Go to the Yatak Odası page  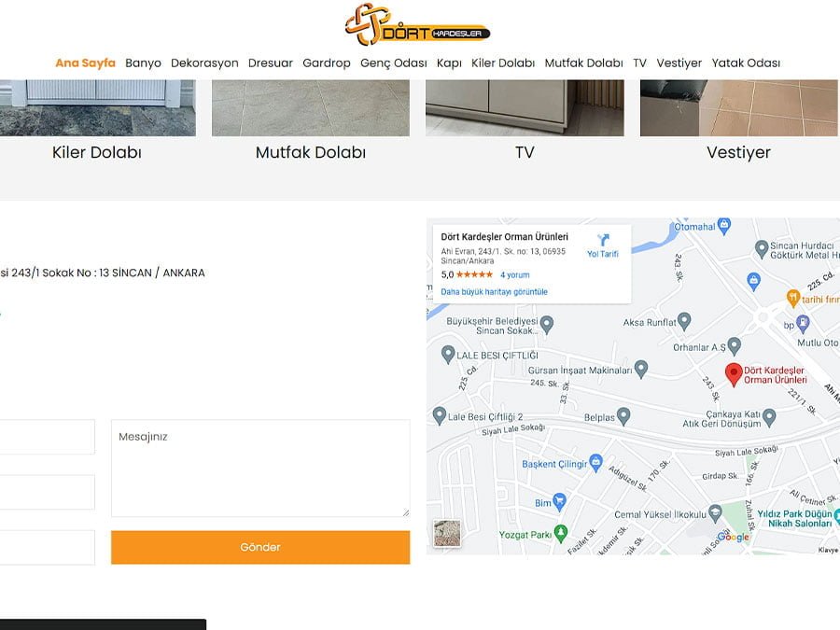746,63
